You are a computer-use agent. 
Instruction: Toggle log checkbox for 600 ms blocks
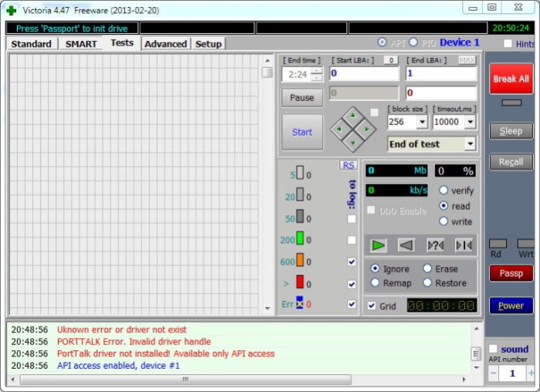point(352,262)
